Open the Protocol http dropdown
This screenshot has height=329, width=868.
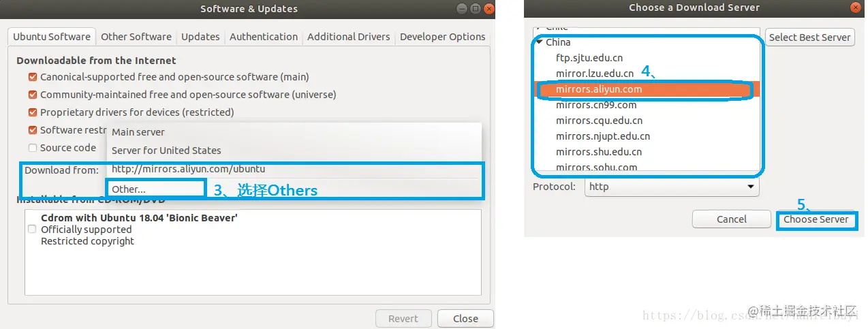pos(672,187)
